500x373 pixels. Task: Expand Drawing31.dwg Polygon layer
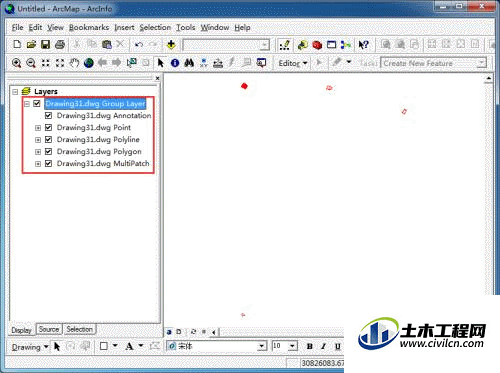[x=38, y=152]
